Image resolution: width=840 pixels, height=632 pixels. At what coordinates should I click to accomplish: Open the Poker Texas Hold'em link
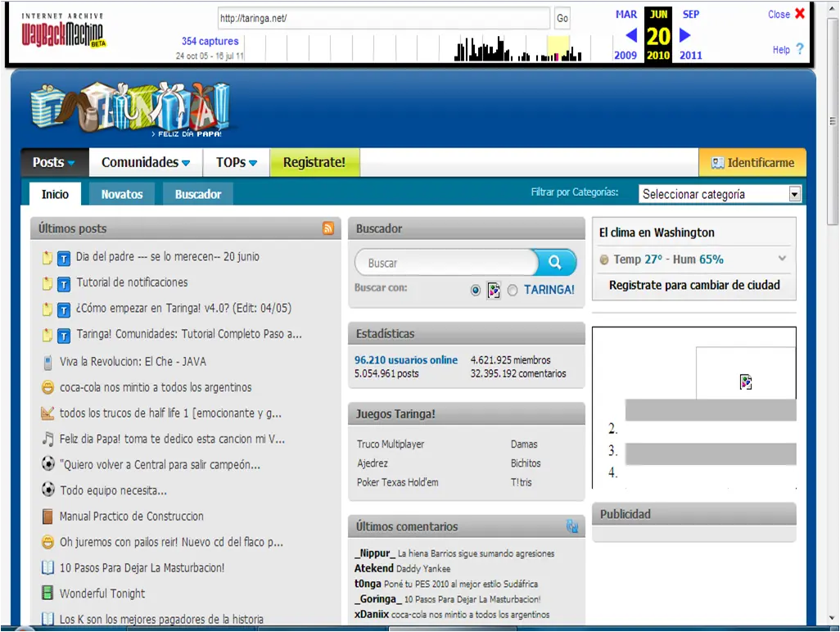tap(398, 482)
